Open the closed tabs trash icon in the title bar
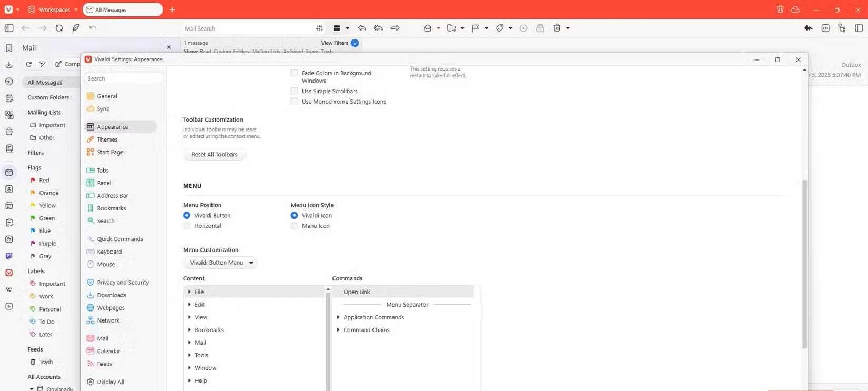Image resolution: width=868 pixels, height=391 pixels. (780, 9)
